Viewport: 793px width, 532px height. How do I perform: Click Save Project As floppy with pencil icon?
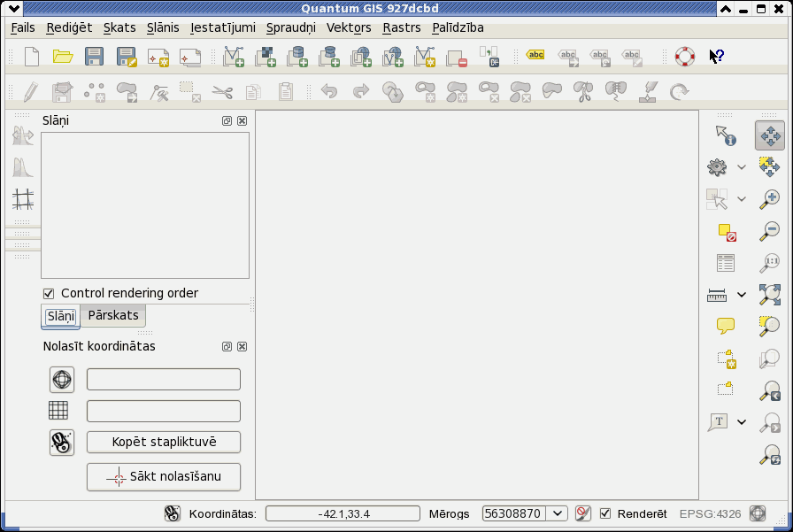click(x=127, y=57)
